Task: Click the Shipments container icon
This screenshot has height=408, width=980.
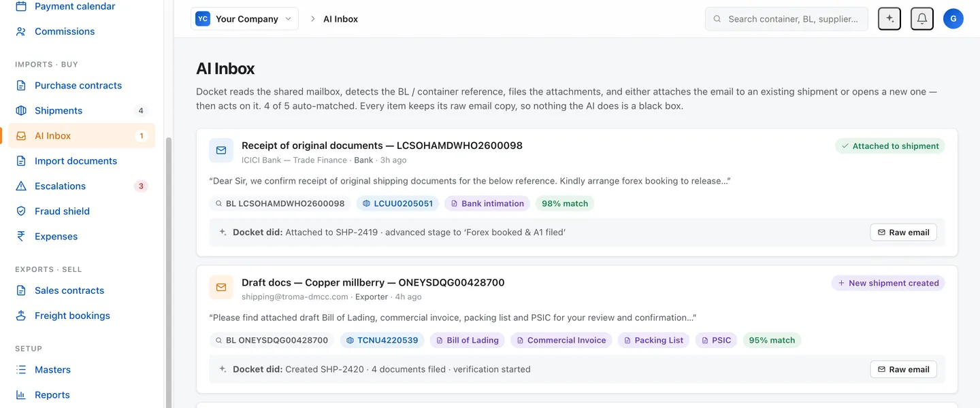Action: (21, 110)
